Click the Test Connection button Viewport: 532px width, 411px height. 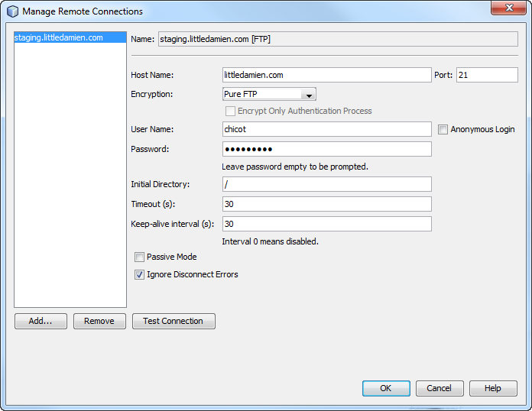(174, 322)
